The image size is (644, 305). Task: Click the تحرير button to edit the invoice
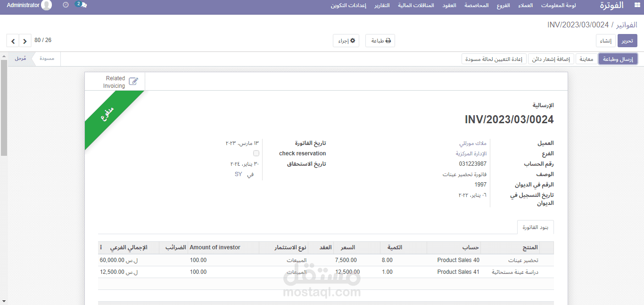click(627, 41)
